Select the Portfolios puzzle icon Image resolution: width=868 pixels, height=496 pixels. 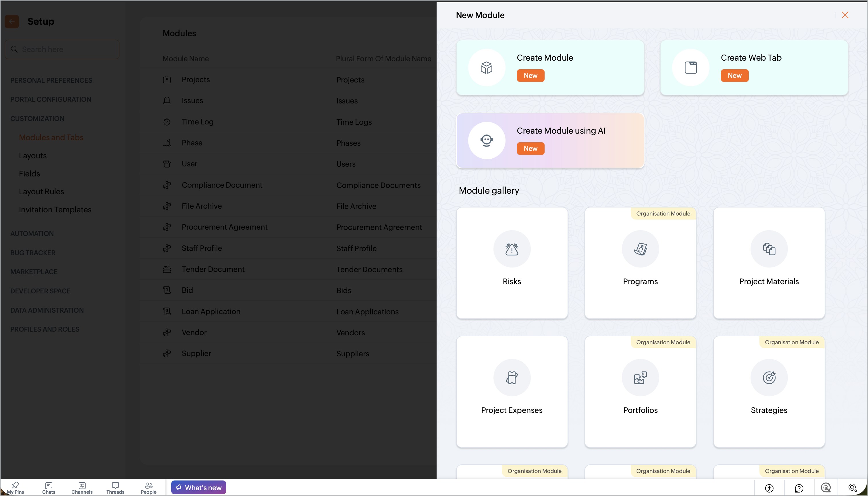640,378
